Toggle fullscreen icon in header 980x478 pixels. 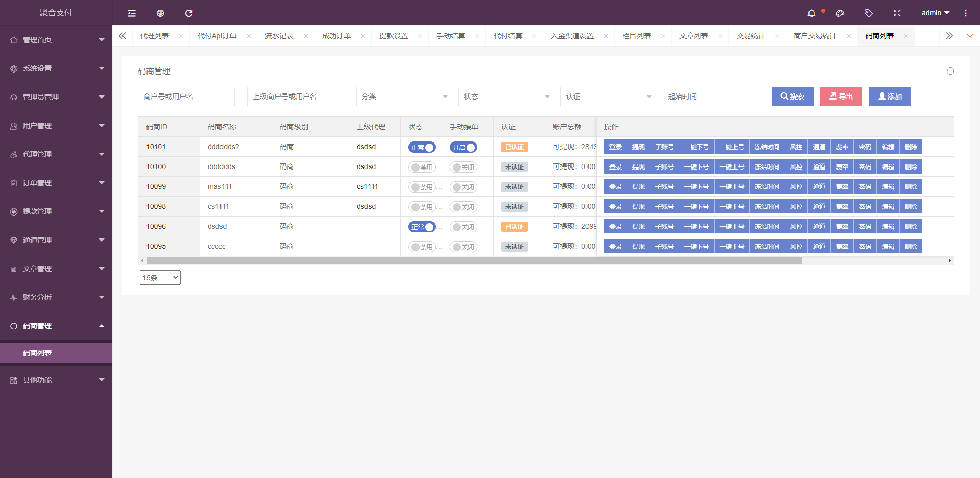pyautogui.click(x=897, y=13)
